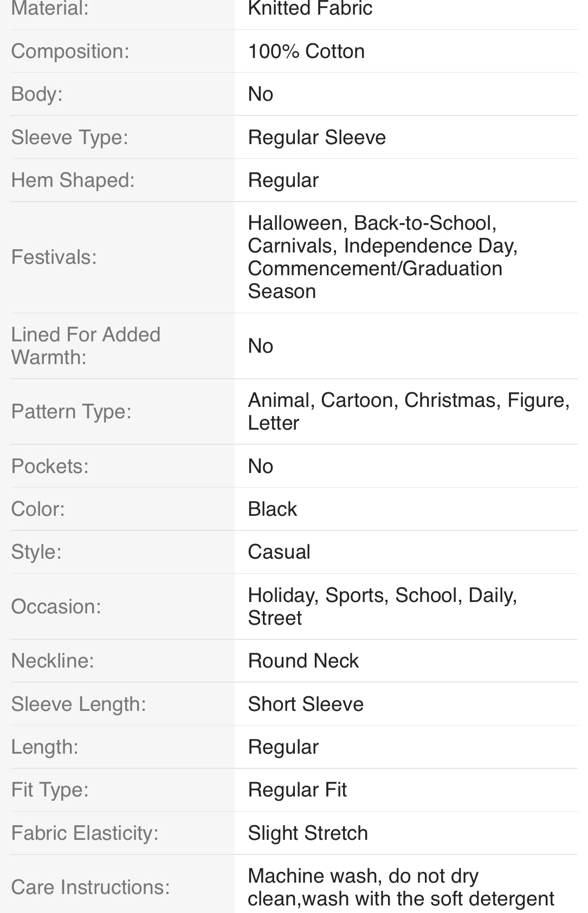588x913 pixels.
Task: Select the "Round Neck" neckline value
Action: [303, 661]
